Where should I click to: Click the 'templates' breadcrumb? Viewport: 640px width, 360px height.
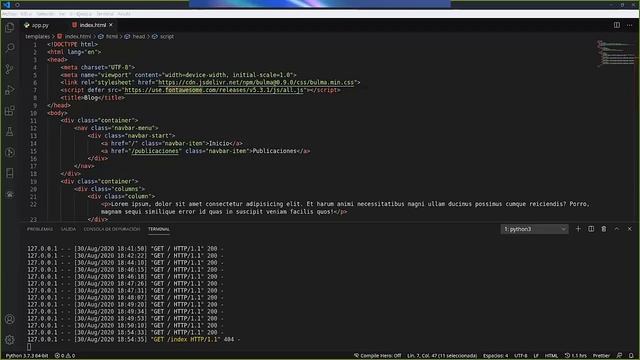pyautogui.click(x=38, y=36)
